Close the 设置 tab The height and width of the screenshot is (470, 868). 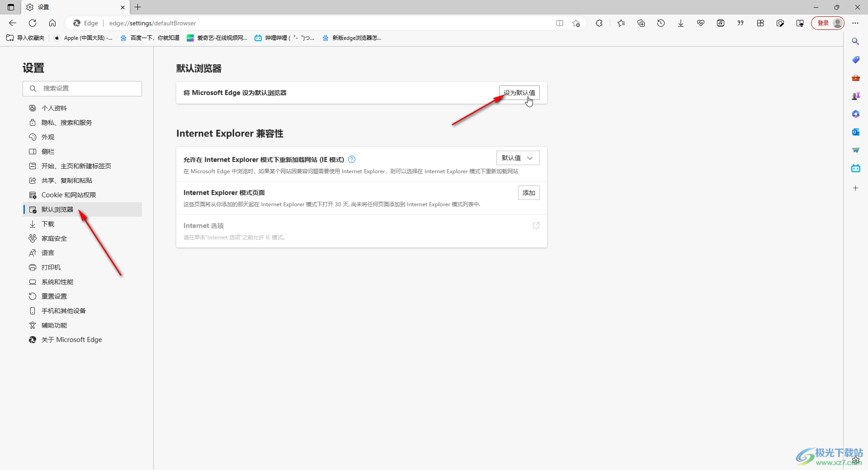click(x=123, y=7)
